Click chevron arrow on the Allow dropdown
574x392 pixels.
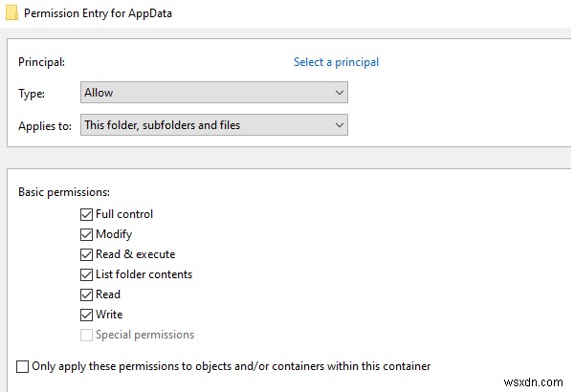click(x=339, y=93)
